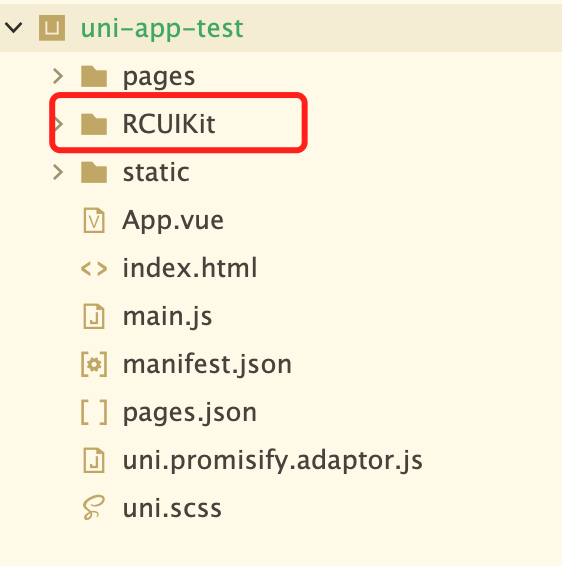Click the pages folder icon

94,76
